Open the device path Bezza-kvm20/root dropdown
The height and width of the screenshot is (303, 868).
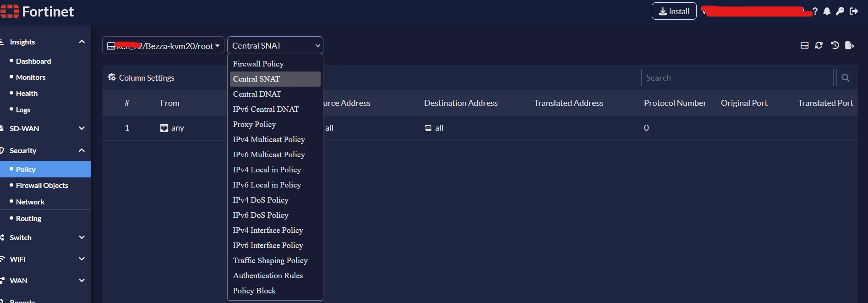[x=163, y=45]
